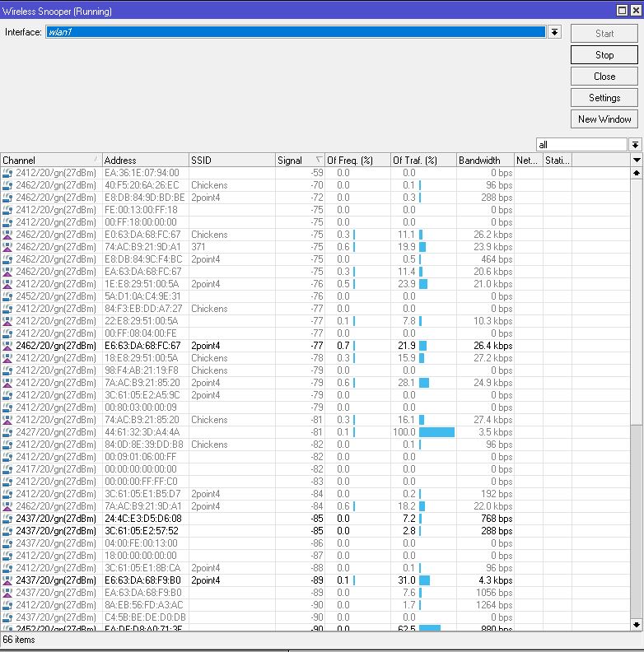Click the Start button
This screenshot has width=644, height=652.
click(x=604, y=33)
